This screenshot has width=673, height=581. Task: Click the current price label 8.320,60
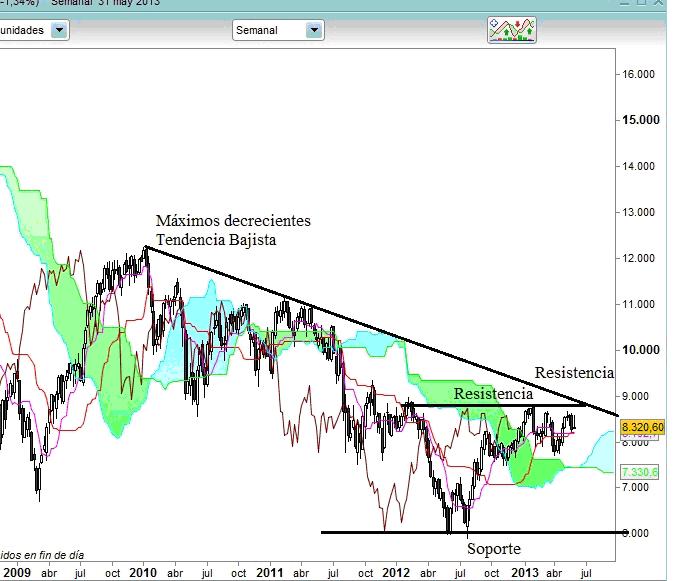pyautogui.click(x=643, y=427)
